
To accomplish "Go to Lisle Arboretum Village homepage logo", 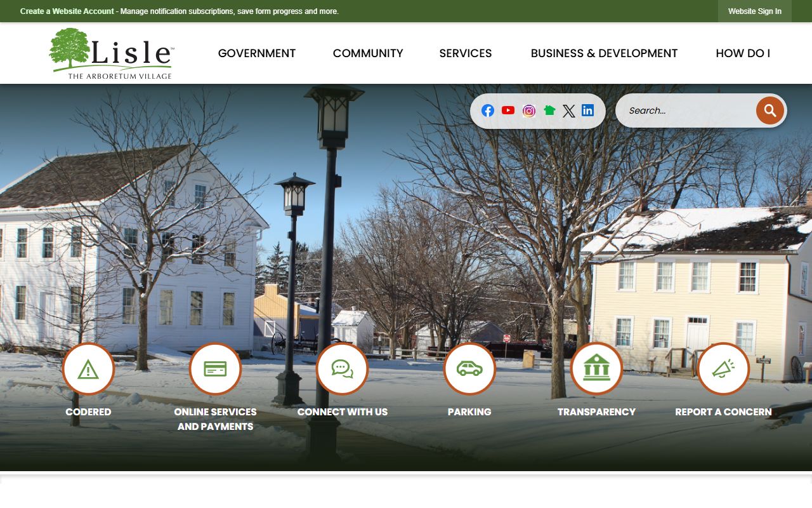I will pos(111,53).
